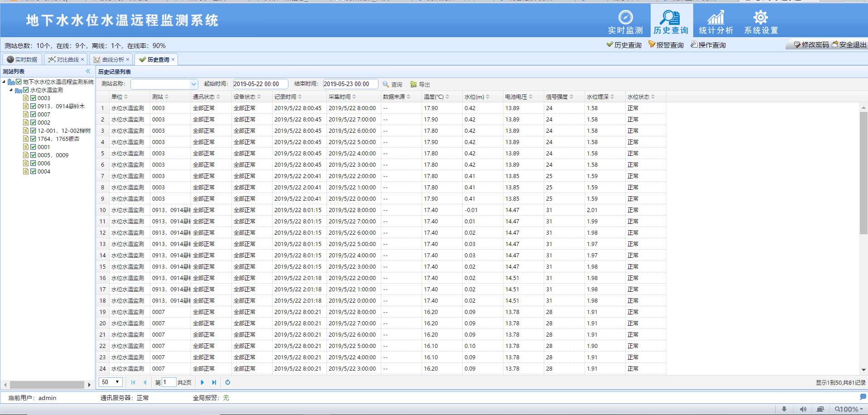Click the chat bubble icon at bottom right
This screenshot has width=868, height=415.
tap(863, 397)
